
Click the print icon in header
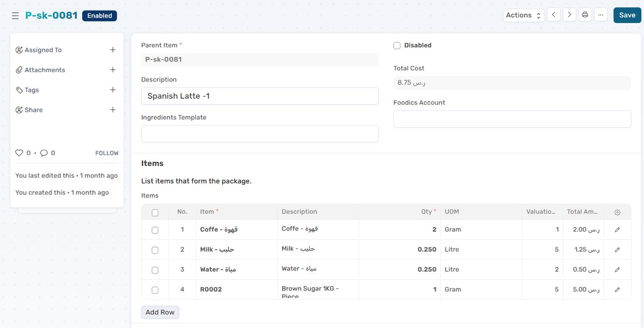585,15
